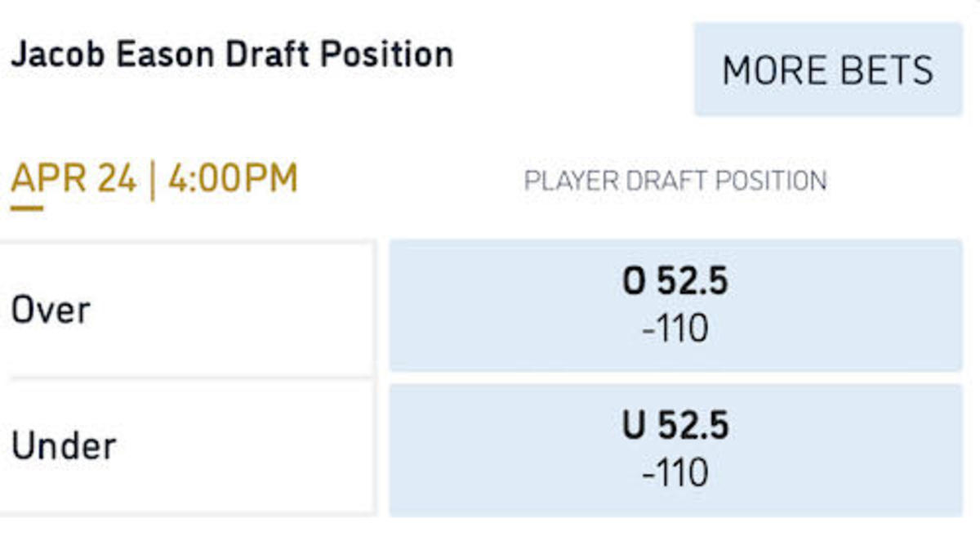Click the MORE BETS button
This screenshot has width=980, height=541.
(827, 69)
